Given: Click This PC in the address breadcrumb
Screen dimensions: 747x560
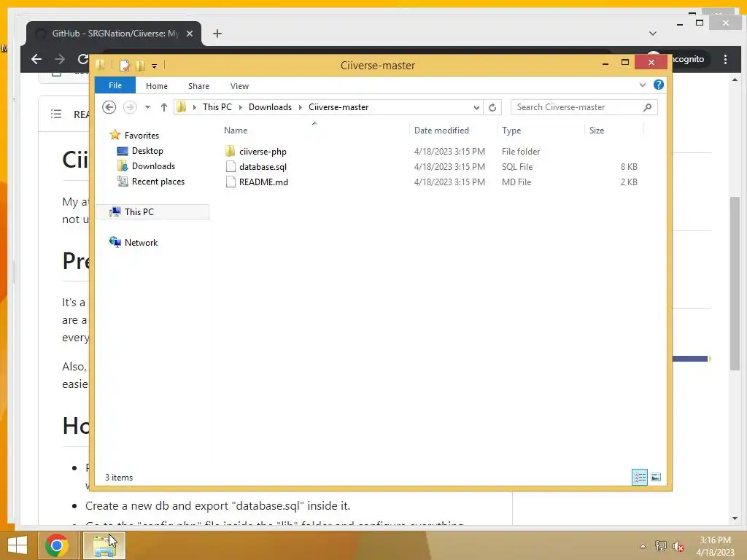Looking at the screenshot, I should [217, 107].
